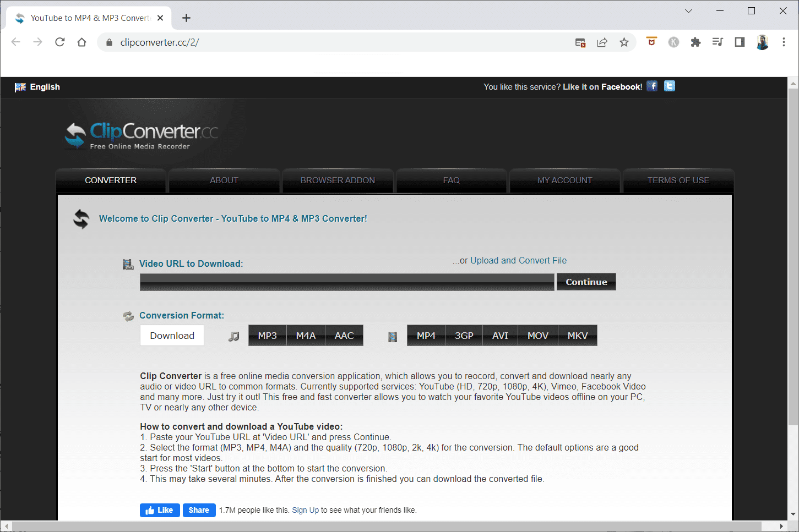Reload the page using refresh icon
The image size is (799, 532).
tap(60, 42)
